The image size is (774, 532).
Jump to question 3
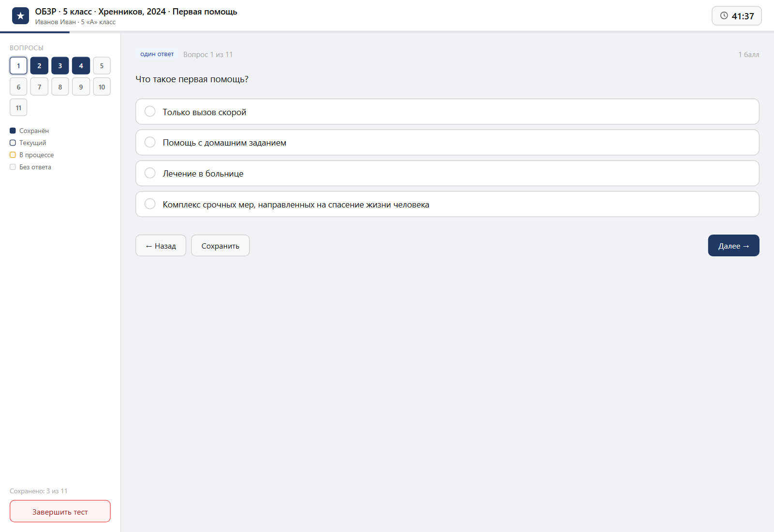pyautogui.click(x=60, y=66)
